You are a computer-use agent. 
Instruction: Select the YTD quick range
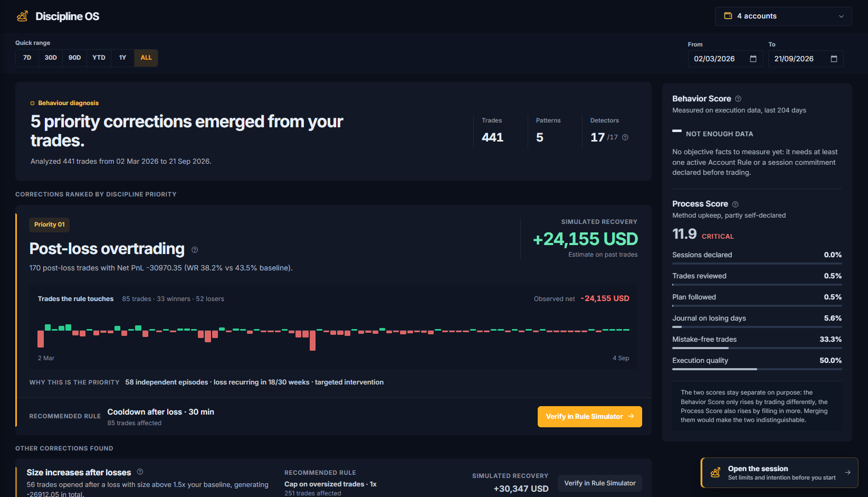pyautogui.click(x=99, y=58)
